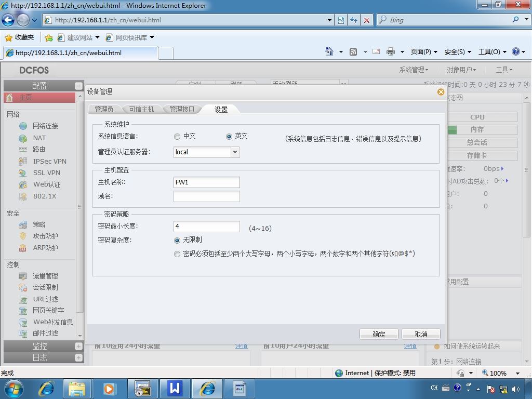Image resolution: width=532 pixels, height=399 pixels.
Task: Open 管理员认证服务器 local dropdown
Action: pyautogui.click(x=235, y=152)
